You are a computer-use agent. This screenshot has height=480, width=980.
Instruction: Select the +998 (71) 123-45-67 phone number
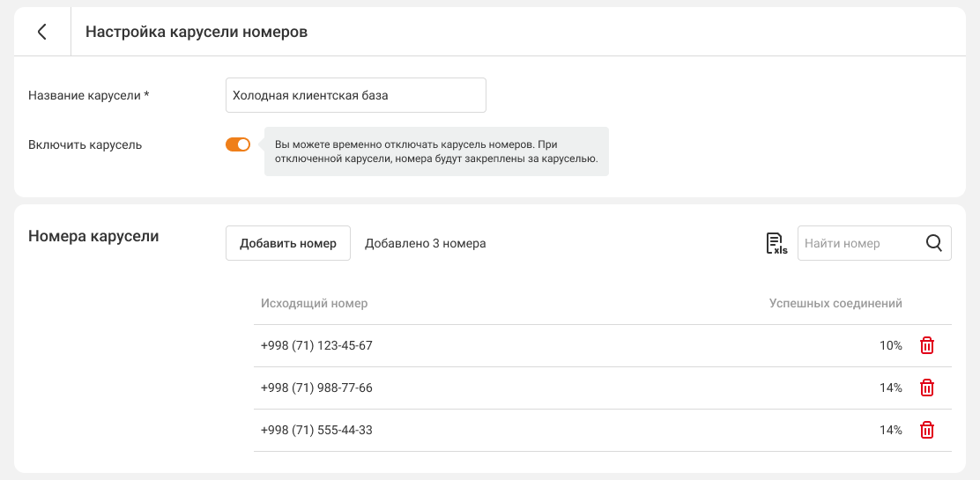pos(316,346)
